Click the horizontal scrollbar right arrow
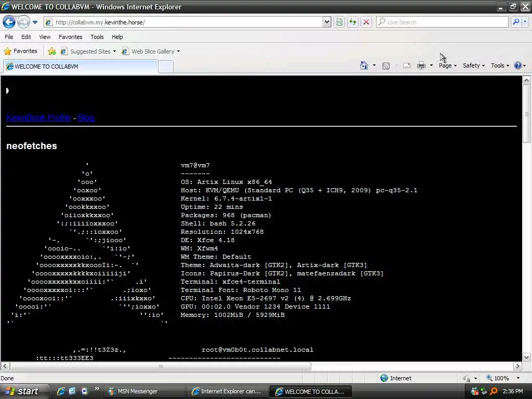 coord(518,366)
